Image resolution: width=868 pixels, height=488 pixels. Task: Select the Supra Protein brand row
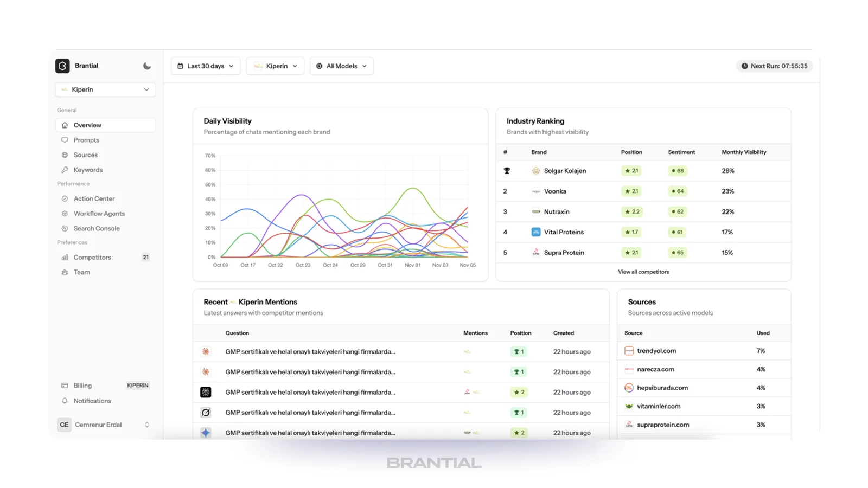pyautogui.click(x=643, y=253)
